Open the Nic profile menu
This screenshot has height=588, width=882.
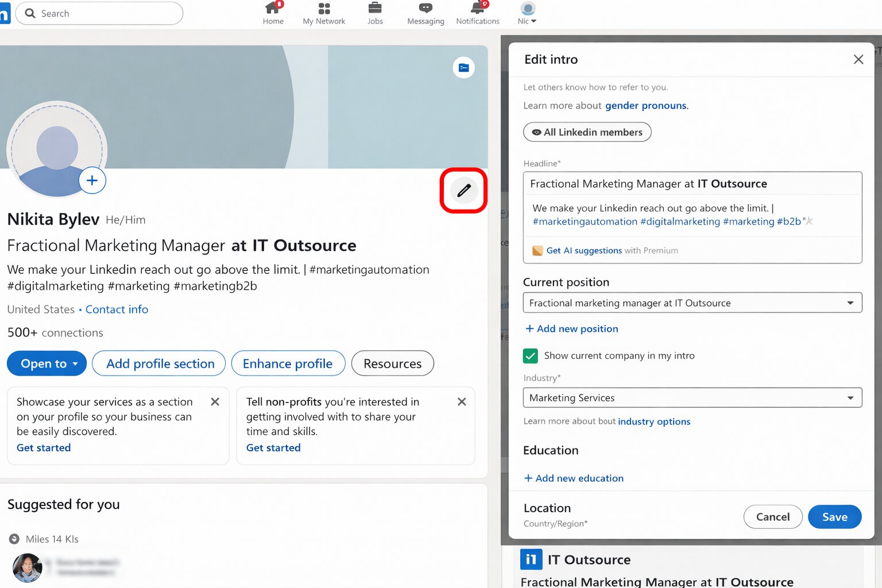[x=526, y=13]
